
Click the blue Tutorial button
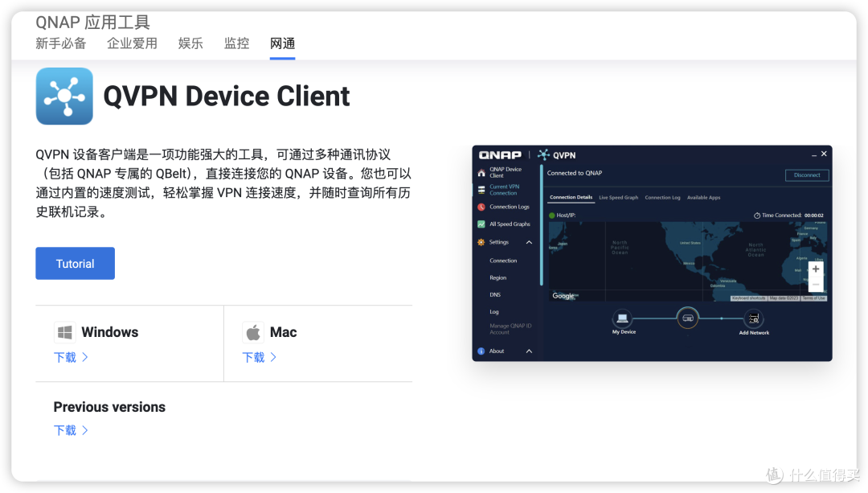pyautogui.click(x=76, y=264)
